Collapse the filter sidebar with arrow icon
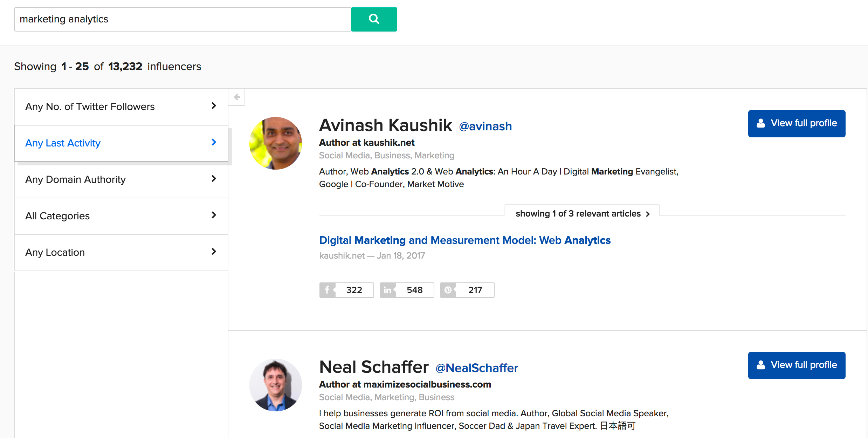The image size is (868, 438). click(237, 97)
